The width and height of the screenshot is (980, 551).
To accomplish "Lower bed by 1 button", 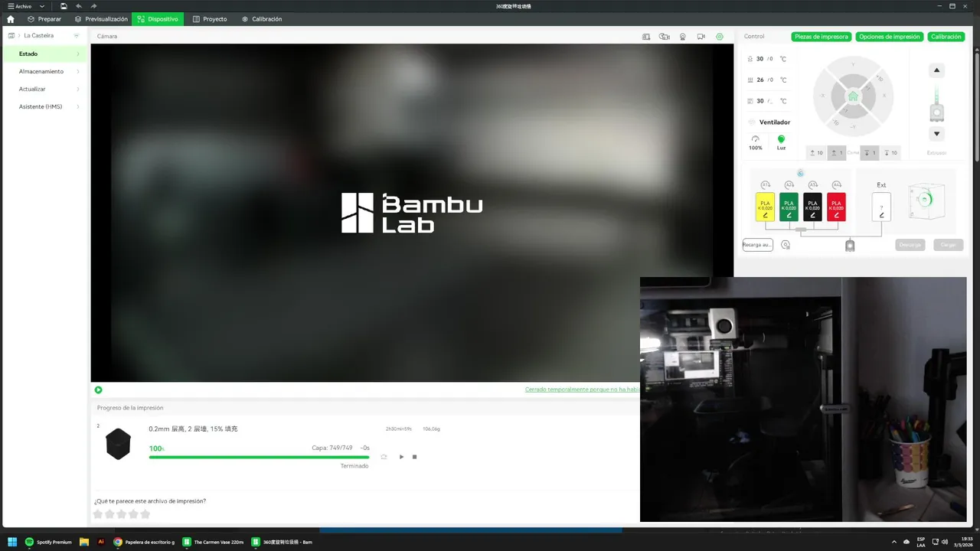I will (x=870, y=153).
